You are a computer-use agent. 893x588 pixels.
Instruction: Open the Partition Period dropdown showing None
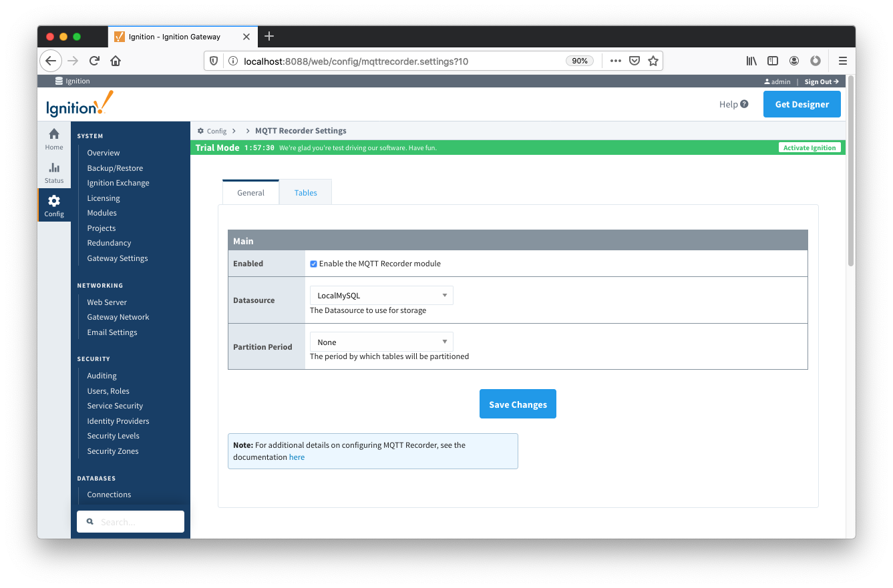pos(381,342)
